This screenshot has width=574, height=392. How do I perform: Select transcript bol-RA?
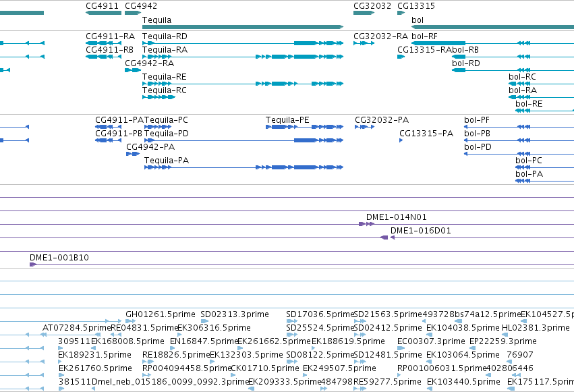click(x=542, y=97)
